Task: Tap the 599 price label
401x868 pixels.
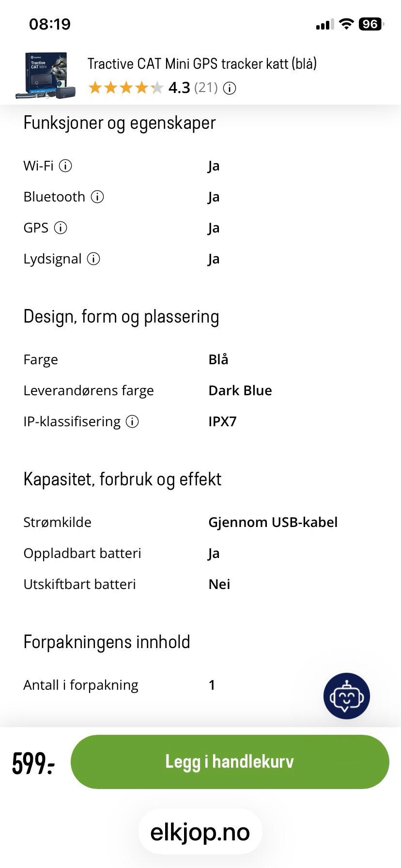Action: [x=33, y=763]
